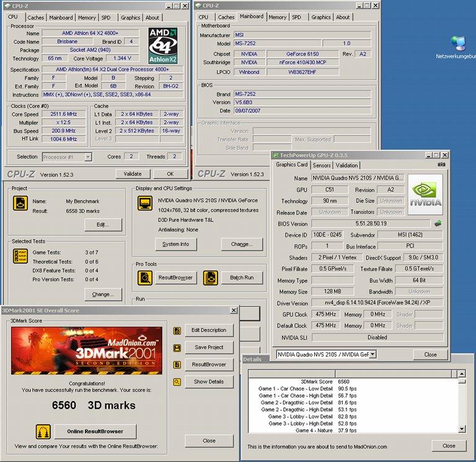This screenshot has width=476, height=462.
Task: Click Validate button in CPU-Z
Action: coord(133,174)
